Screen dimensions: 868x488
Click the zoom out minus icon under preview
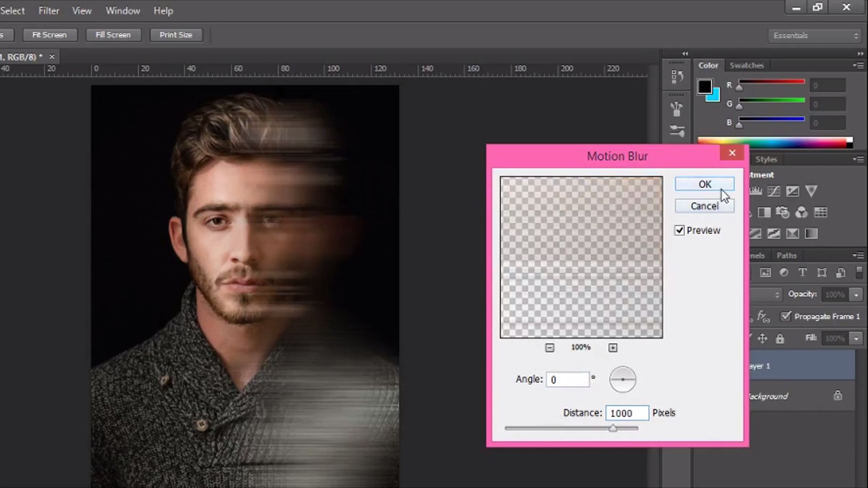(550, 348)
